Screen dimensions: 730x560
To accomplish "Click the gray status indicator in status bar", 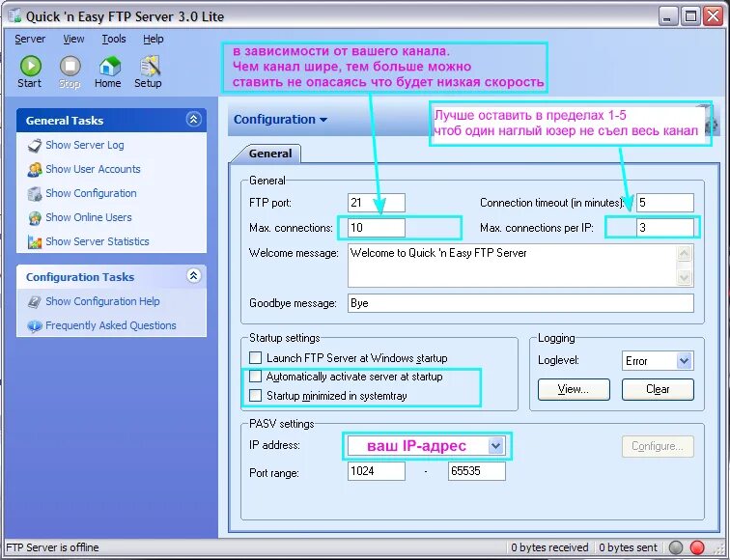I will click(x=676, y=547).
